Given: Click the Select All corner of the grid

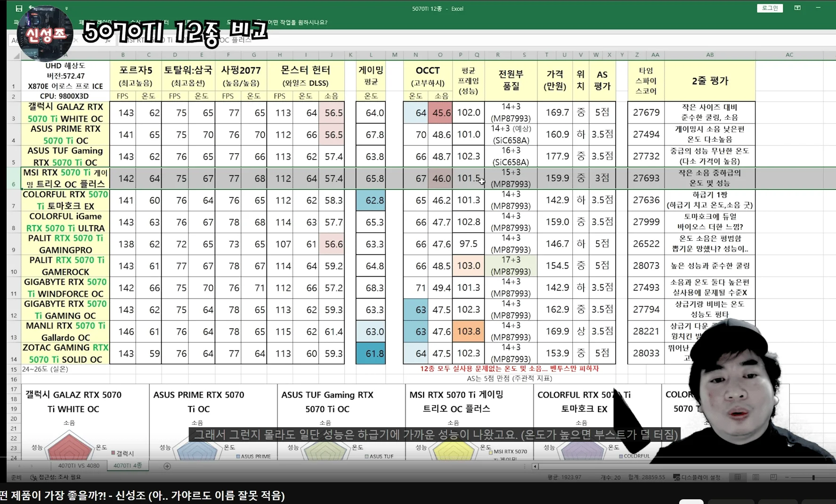Looking at the screenshot, I should (16, 55).
